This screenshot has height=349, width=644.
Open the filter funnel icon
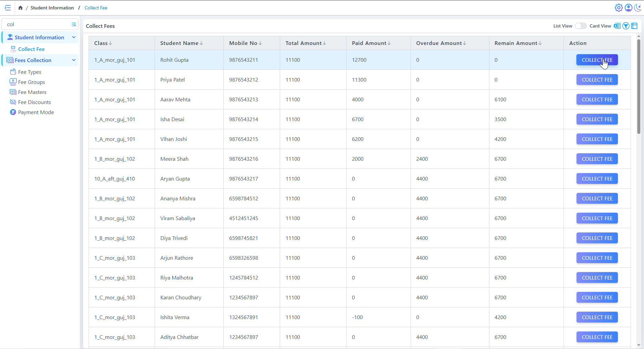(626, 26)
